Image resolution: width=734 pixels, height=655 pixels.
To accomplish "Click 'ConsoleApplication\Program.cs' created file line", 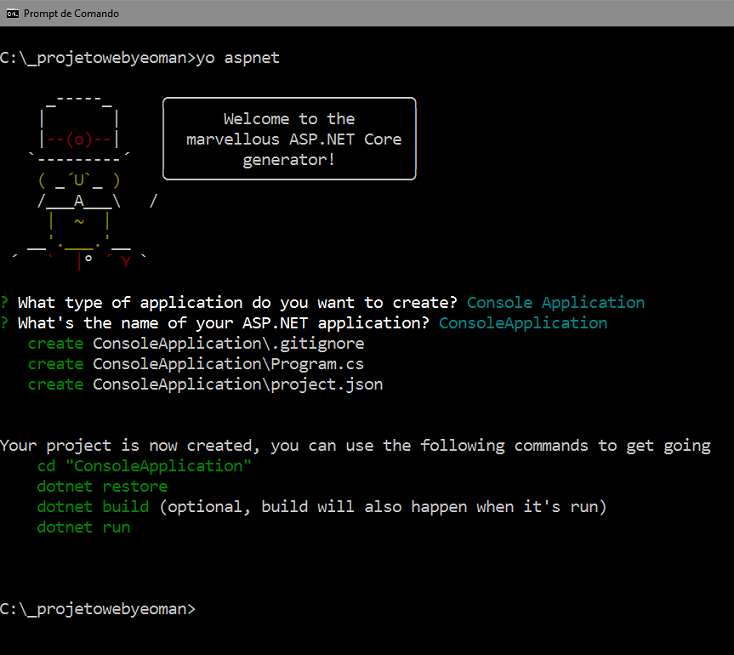I will [228, 364].
